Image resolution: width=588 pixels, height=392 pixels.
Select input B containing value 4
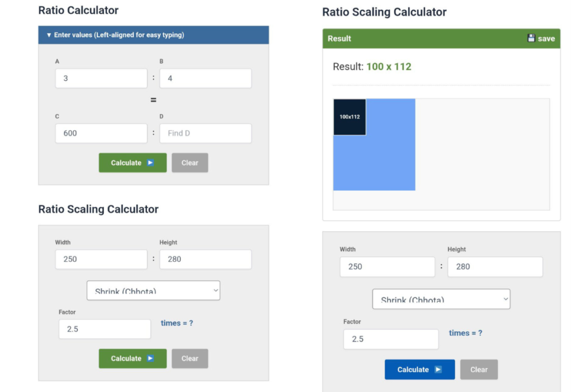tap(205, 78)
